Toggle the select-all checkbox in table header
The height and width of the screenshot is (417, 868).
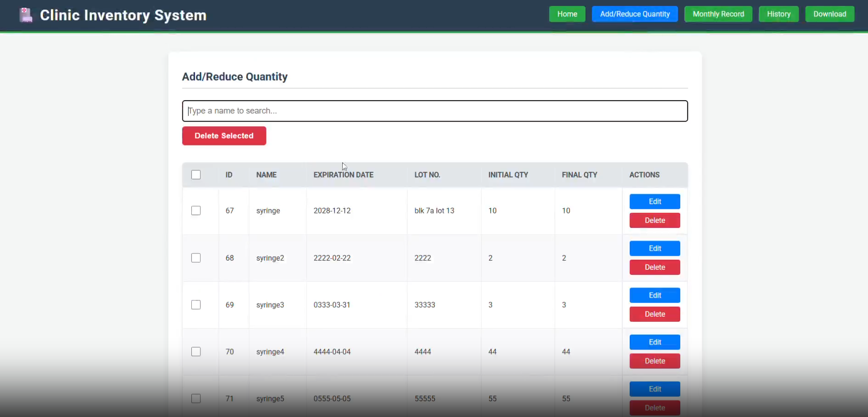coord(196,175)
